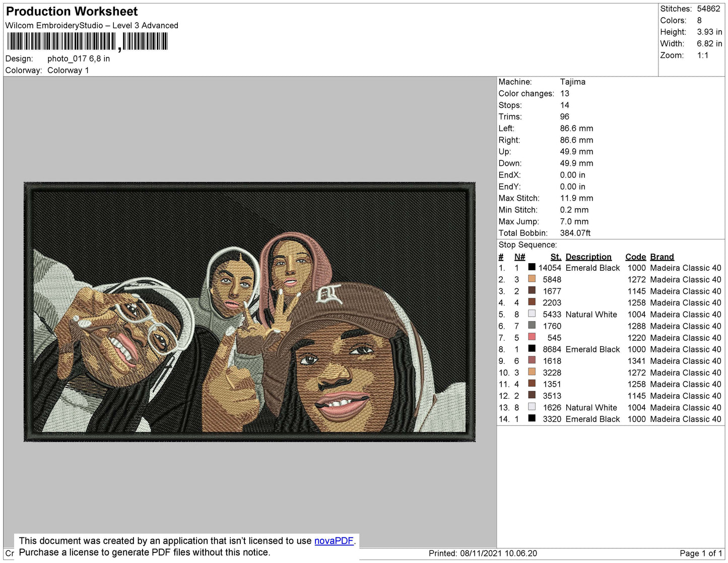The height and width of the screenshot is (563, 728).
Task: Select stitch count "14054" in stop 1
Action: pos(550,268)
